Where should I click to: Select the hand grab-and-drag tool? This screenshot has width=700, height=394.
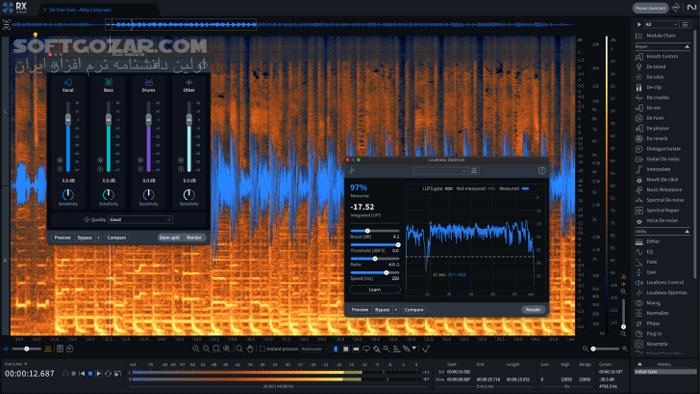coord(250,349)
